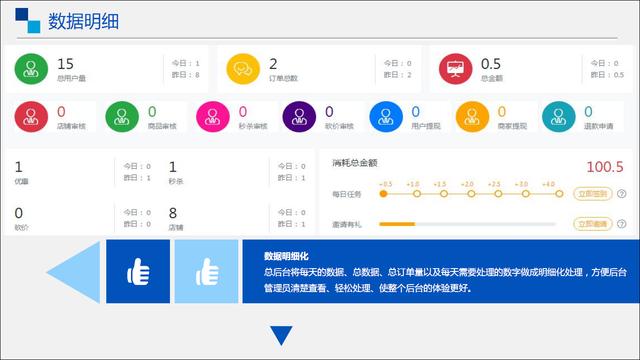Click the 邀请有礼 orange progress bar
640x360 pixels.
(x=467, y=224)
